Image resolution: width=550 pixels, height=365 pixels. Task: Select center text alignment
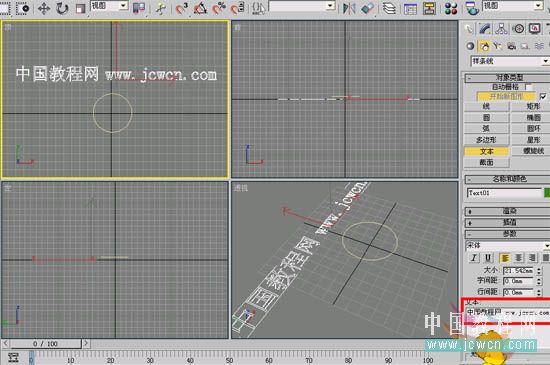(x=518, y=258)
